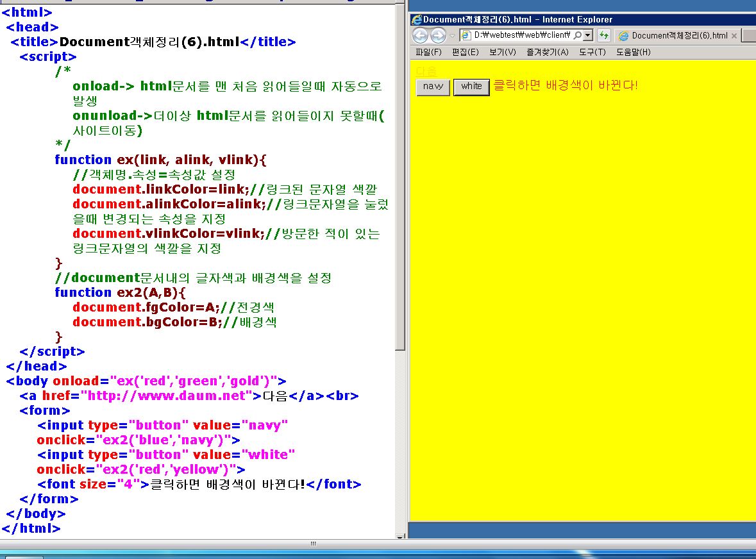Open the 도움말(H) menu
The height and width of the screenshot is (559, 756).
pos(633,52)
